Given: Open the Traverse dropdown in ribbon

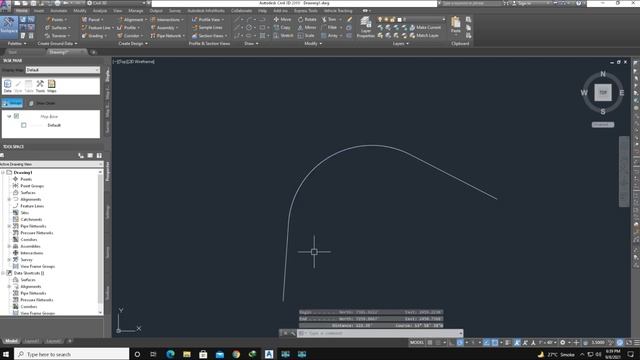Looking at the screenshot, I should pyautogui.click(x=57, y=36).
